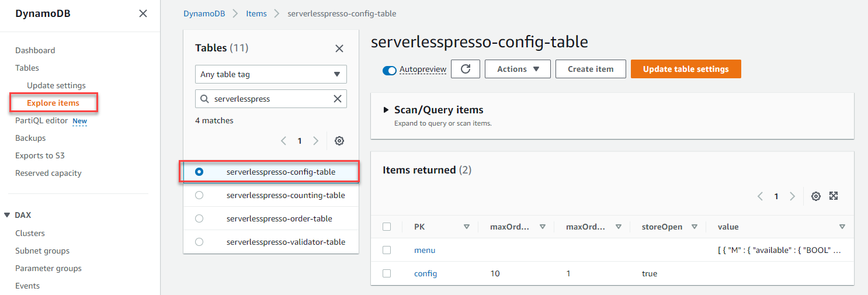This screenshot has height=295, width=868.
Task: Click the maxOrd value 10
Action: coord(495,273)
